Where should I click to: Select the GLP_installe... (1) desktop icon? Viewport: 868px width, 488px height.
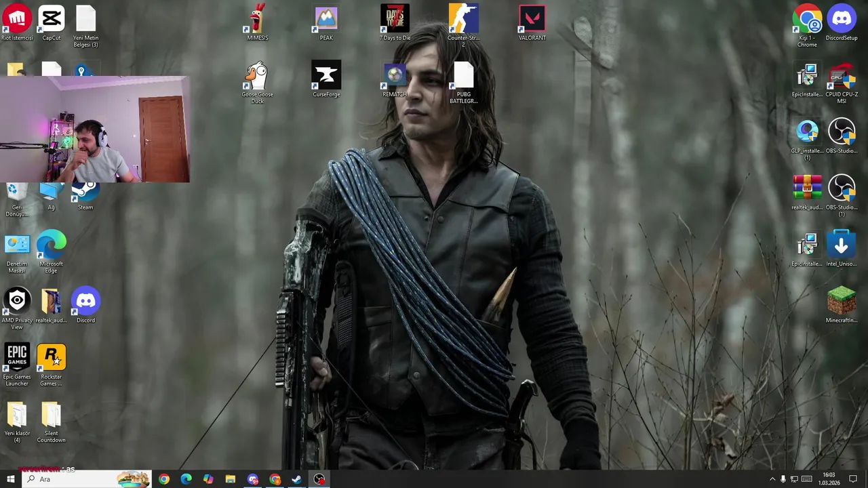(x=807, y=140)
